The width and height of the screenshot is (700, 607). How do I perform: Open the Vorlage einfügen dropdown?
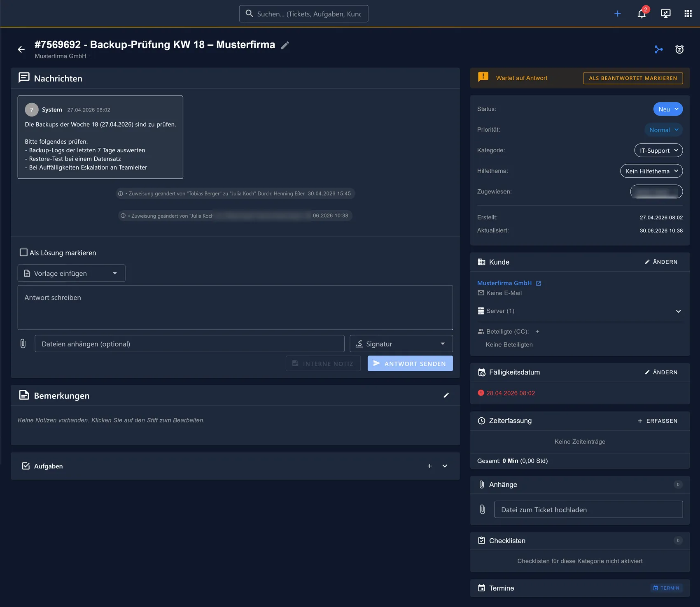coord(71,273)
